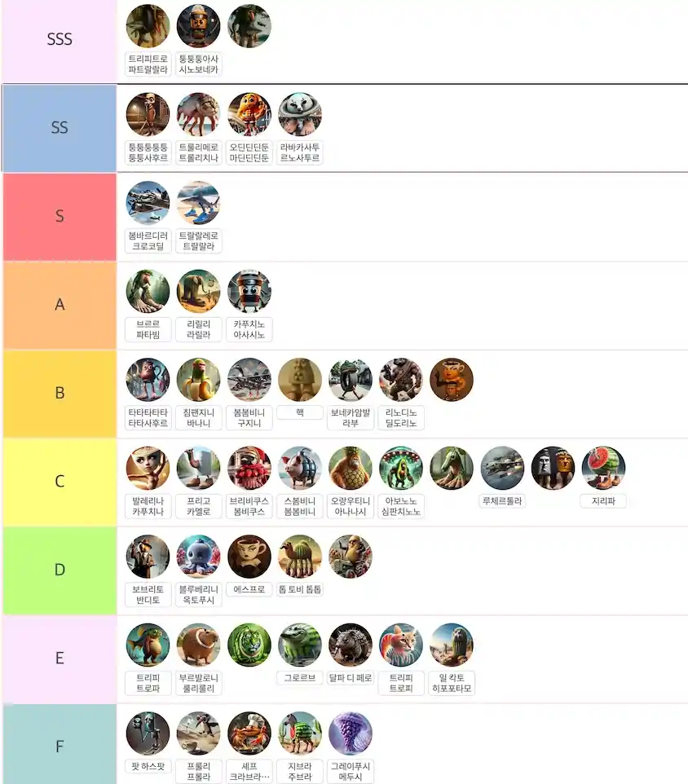
Task: Click the red S tier cell
Action: (60, 217)
